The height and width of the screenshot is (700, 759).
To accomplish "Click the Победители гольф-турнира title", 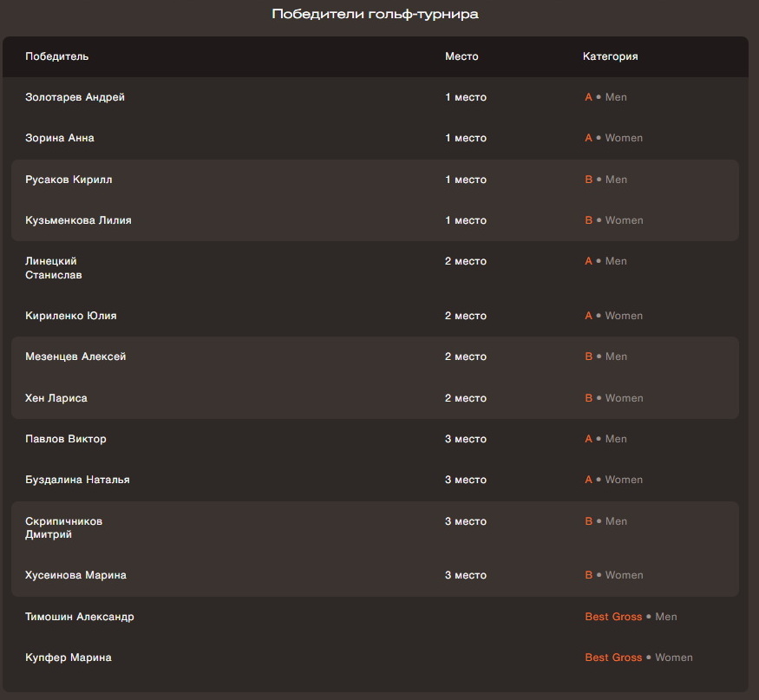I will point(375,14).
